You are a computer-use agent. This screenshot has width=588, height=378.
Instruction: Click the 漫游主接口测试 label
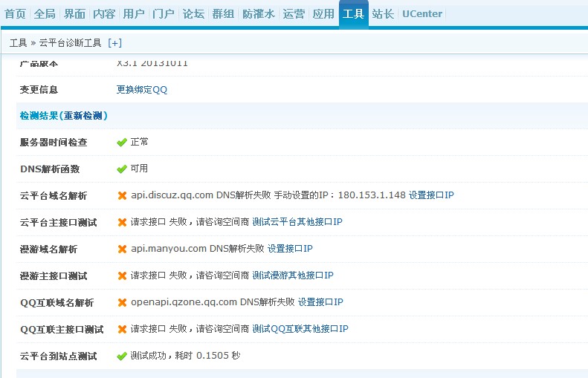pyautogui.click(x=54, y=276)
